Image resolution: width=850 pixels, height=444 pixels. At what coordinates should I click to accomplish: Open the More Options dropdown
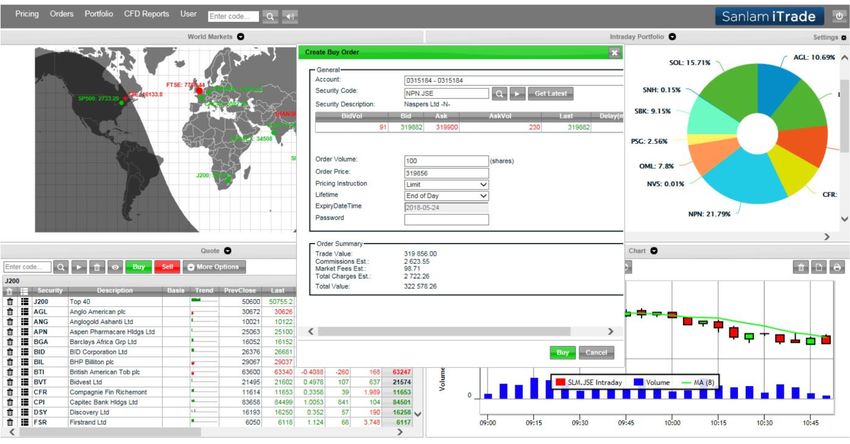coord(214,267)
